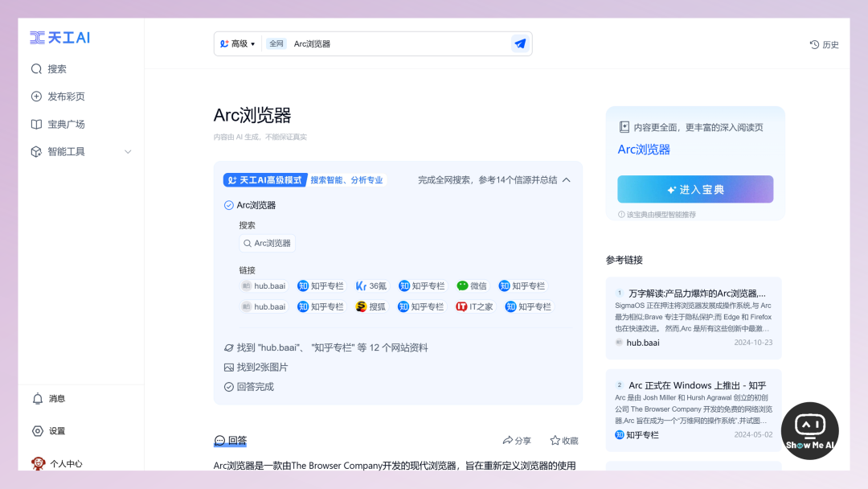Click the 进入宝典 button
Screen dimensions: 868x489
[x=695, y=189]
